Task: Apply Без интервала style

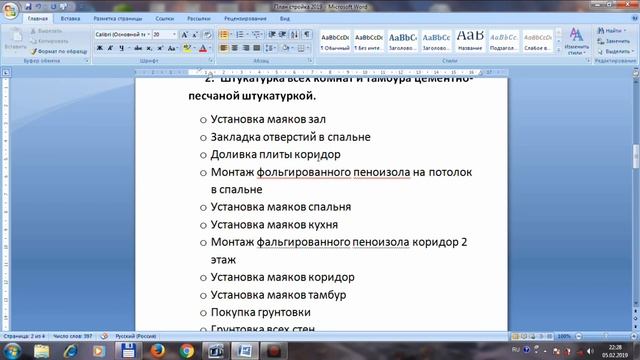Action: click(x=369, y=41)
